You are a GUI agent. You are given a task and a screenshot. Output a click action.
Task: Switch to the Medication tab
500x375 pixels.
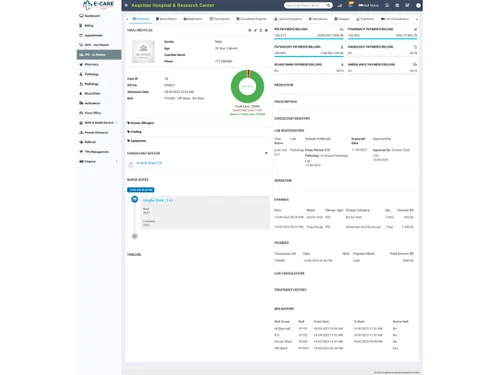pos(193,19)
